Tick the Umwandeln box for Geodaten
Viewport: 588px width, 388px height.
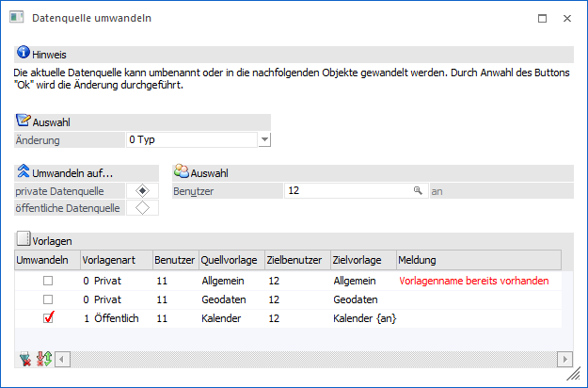pos(47,299)
